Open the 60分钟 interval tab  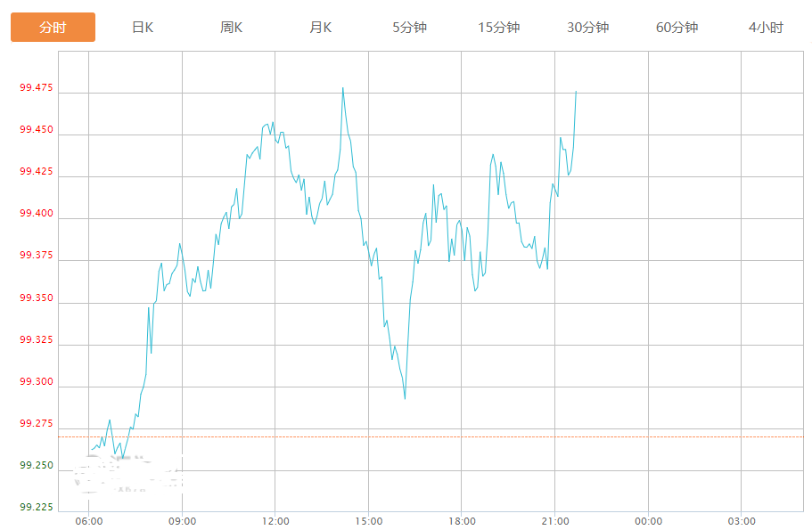(x=677, y=28)
